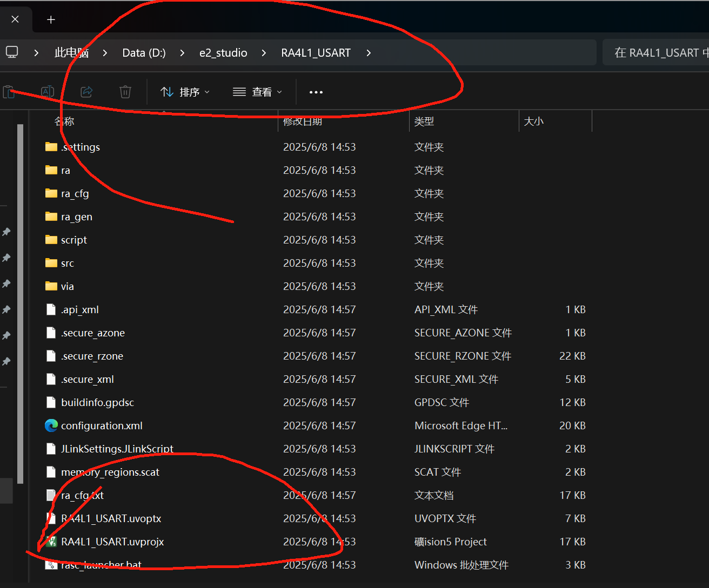
Task: Sort by 类型 column header
Action: coord(464,121)
